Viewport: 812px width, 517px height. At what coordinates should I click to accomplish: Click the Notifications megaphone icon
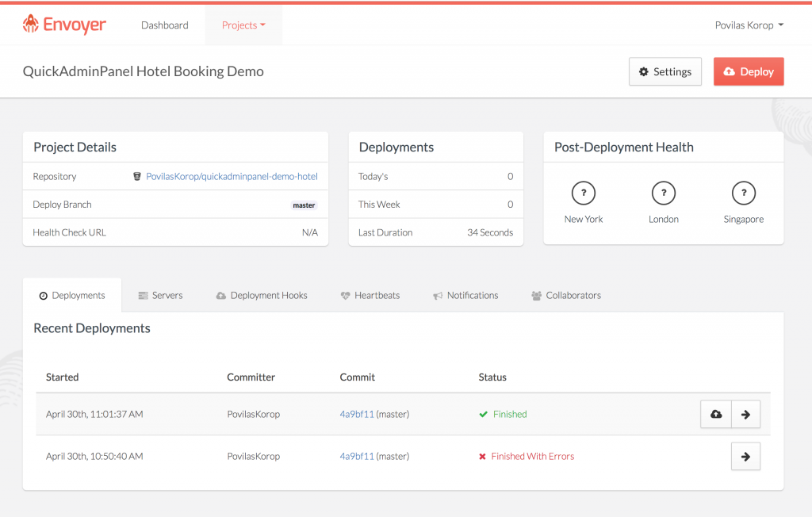(438, 295)
